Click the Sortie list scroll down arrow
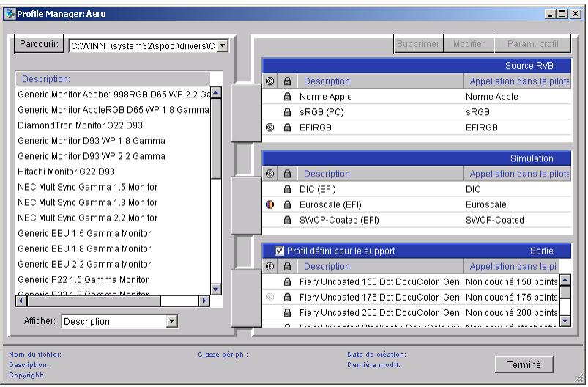 pyautogui.click(x=565, y=320)
